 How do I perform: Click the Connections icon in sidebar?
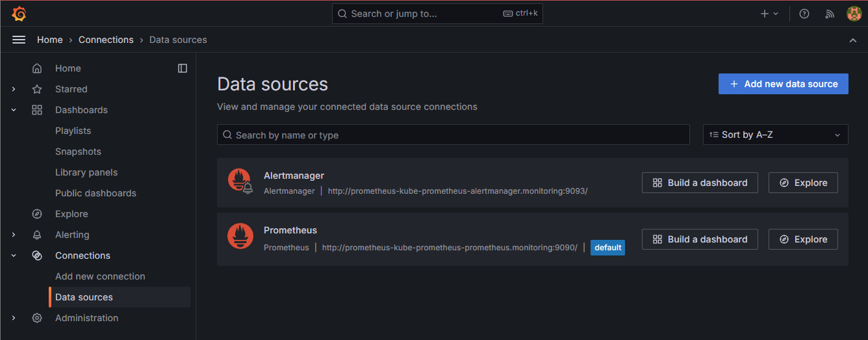(x=37, y=255)
